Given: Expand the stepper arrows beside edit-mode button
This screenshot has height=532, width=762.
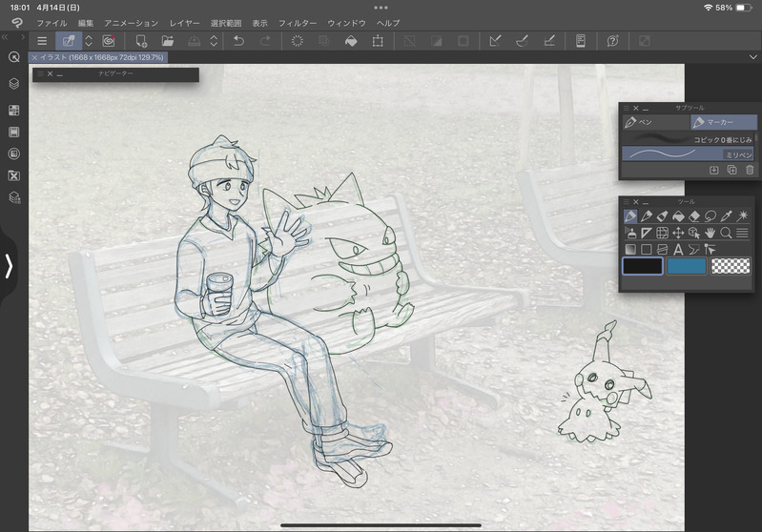Looking at the screenshot, I should click(x=89, y=41).
